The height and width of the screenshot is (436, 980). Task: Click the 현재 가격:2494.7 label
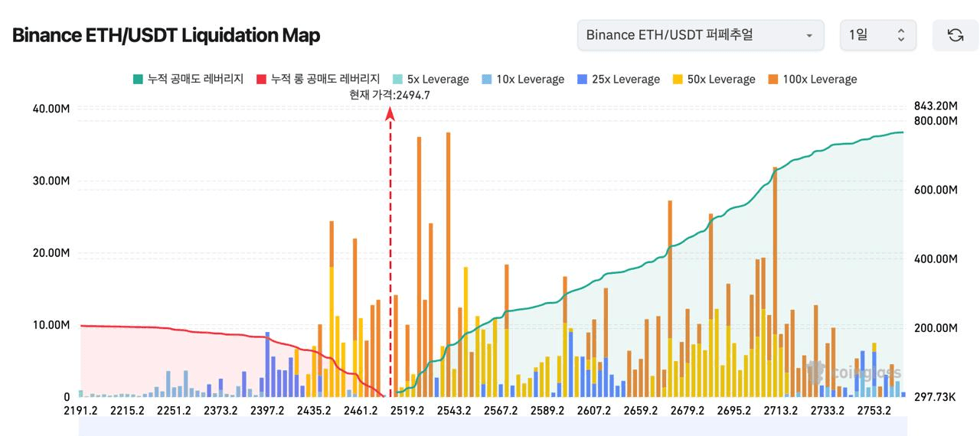click(390, 95)
